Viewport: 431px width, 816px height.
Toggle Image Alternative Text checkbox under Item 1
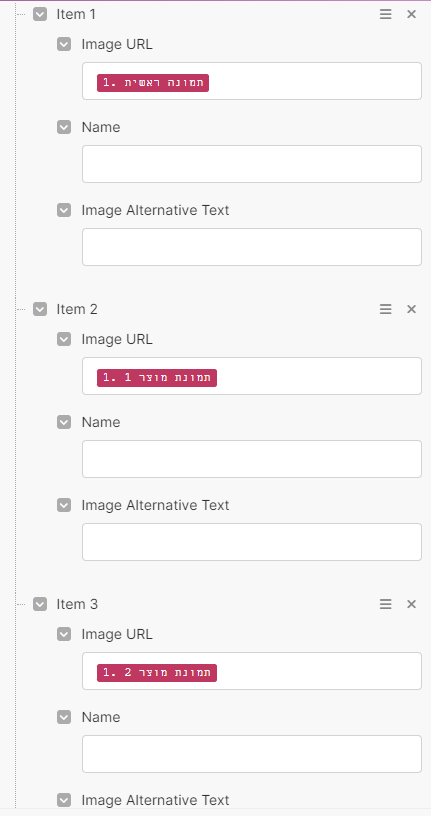pyautogui.click(x=64, y=210)
